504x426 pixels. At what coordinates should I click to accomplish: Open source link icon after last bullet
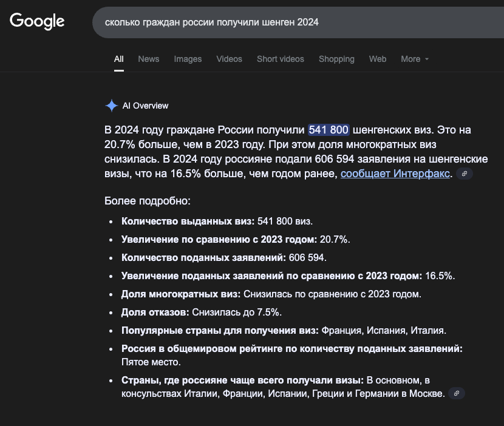point(456,393)
